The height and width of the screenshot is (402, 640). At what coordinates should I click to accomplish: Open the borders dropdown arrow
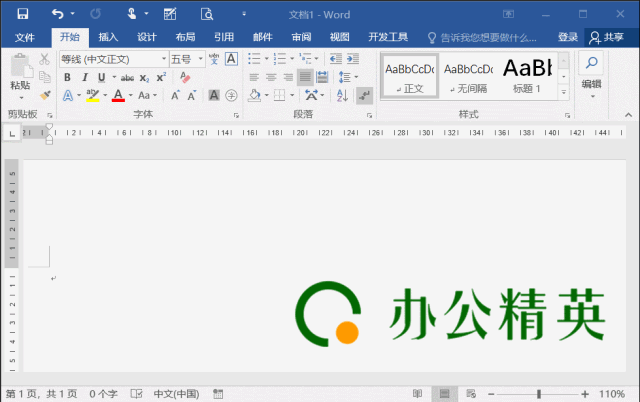(292, 96)
